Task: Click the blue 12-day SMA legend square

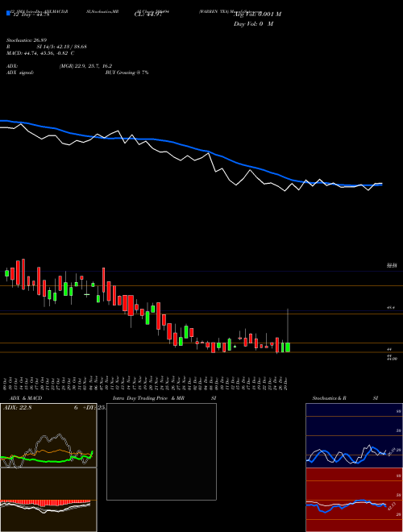Action: click(x=8, y=13)
